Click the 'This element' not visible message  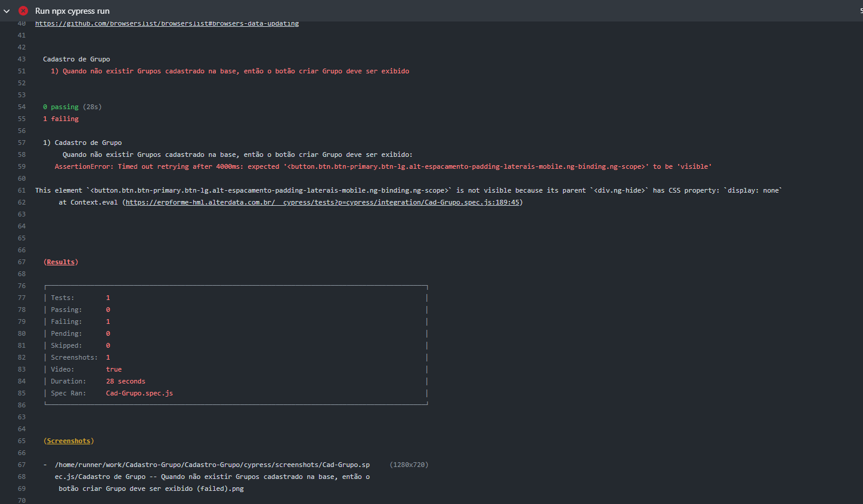coord(409,190)
